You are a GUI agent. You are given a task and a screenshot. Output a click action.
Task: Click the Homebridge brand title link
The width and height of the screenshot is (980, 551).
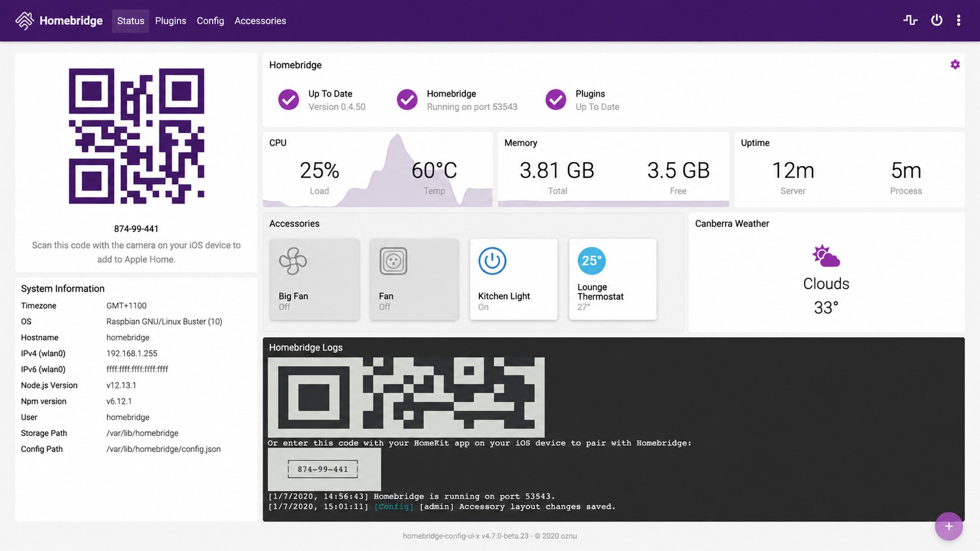71,21
